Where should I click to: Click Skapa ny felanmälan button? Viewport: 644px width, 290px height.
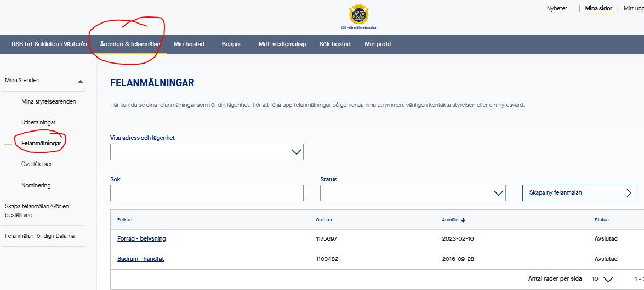point(579,193)
